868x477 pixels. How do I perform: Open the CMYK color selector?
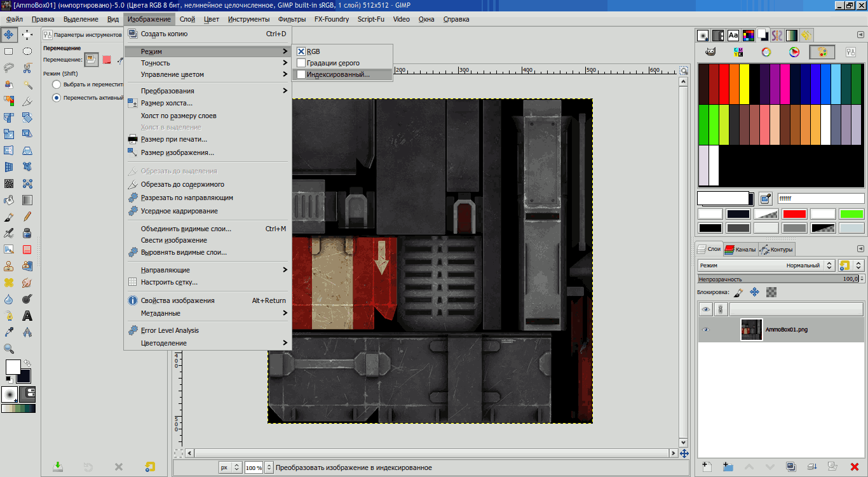(x=738, y=52)
